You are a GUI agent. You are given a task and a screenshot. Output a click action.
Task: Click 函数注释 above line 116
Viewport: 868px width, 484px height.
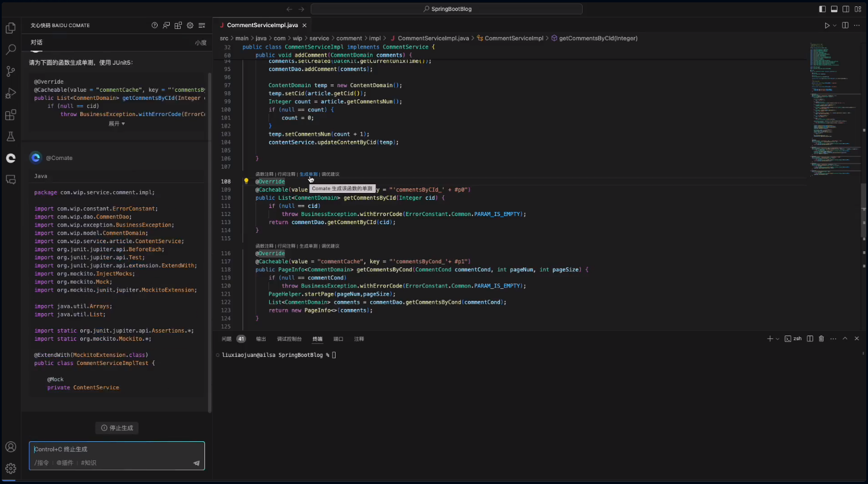265,246
